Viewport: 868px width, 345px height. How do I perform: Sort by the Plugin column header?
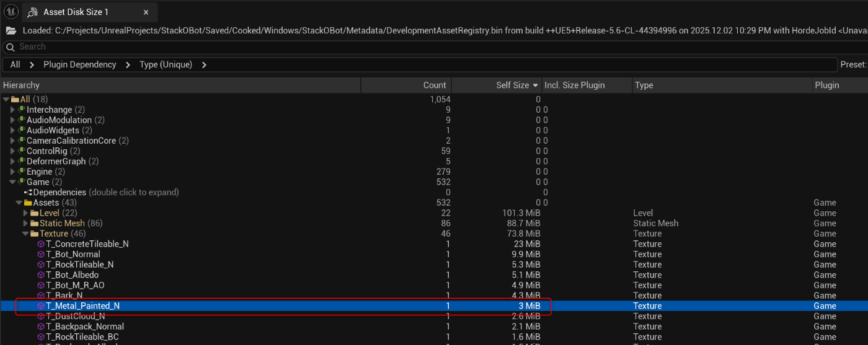(x=840, y=85)
